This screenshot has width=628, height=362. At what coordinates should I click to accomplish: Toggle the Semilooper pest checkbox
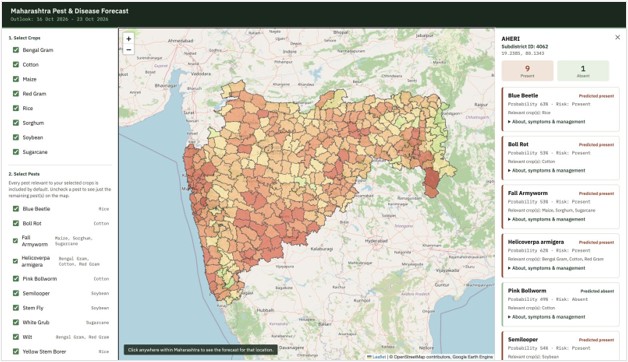pos(16,293)
